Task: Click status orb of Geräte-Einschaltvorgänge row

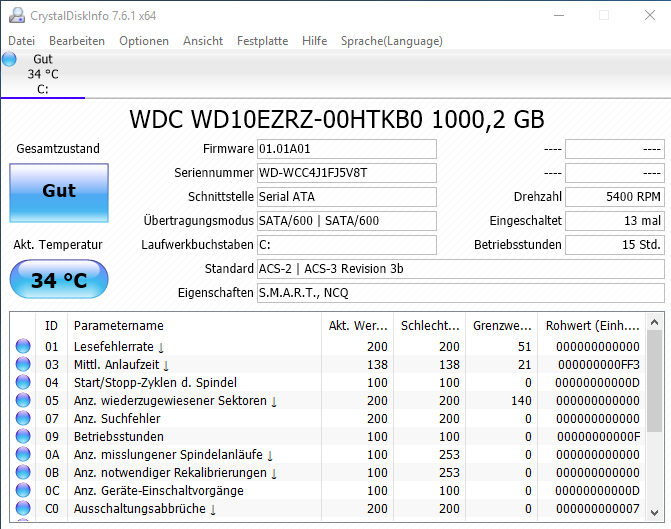Action: [23, 490]
